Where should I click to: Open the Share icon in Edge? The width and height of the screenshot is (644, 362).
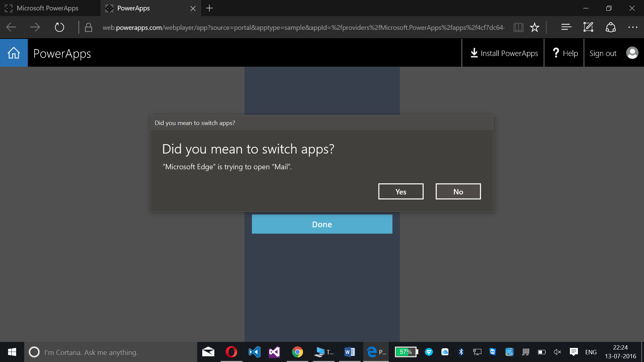click(x=610, y=27)
